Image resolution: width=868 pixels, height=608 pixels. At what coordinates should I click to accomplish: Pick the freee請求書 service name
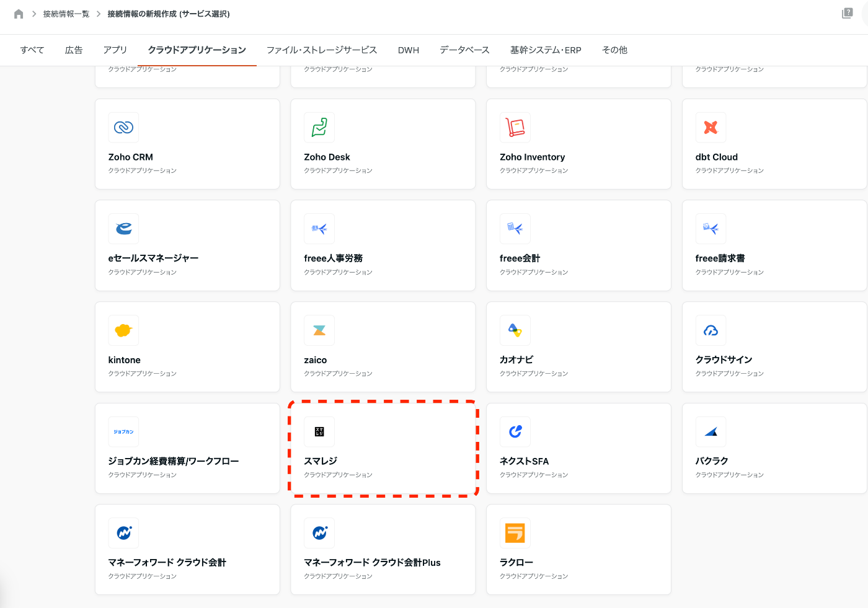[720, 258]
